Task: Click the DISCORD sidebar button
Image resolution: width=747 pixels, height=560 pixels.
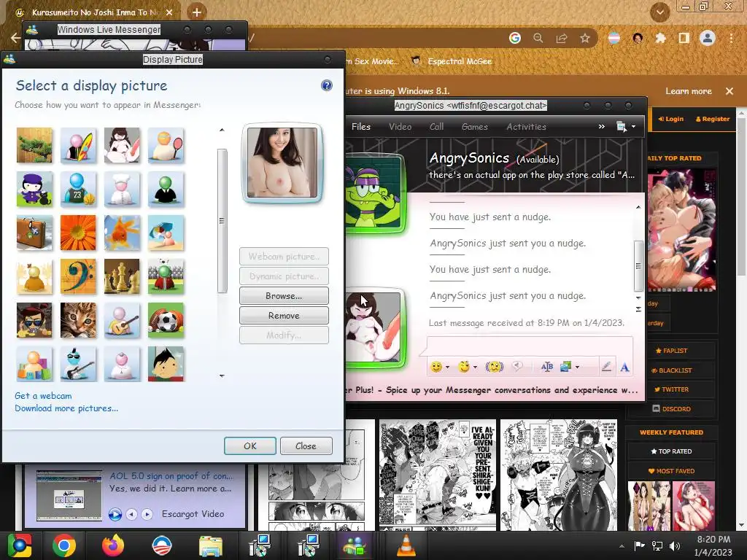Action: (x=672, y=408)
